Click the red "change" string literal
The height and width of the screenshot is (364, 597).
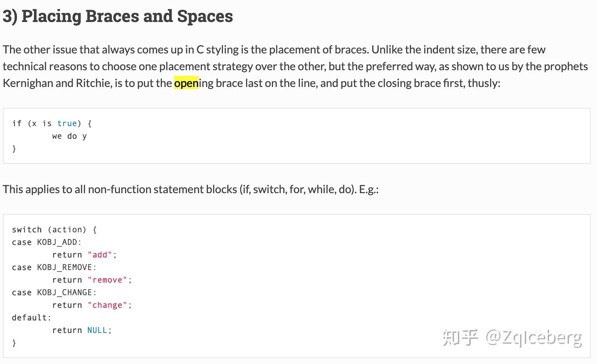(107, 305)
